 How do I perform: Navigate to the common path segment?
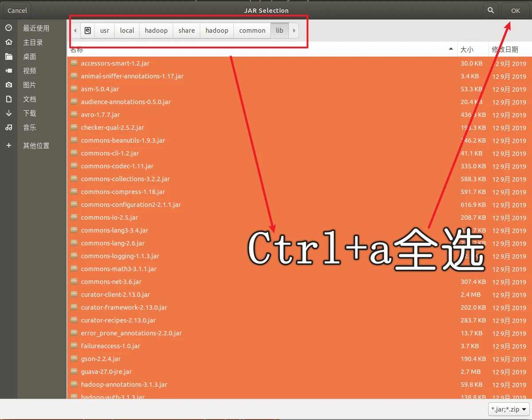click(252, 31)
